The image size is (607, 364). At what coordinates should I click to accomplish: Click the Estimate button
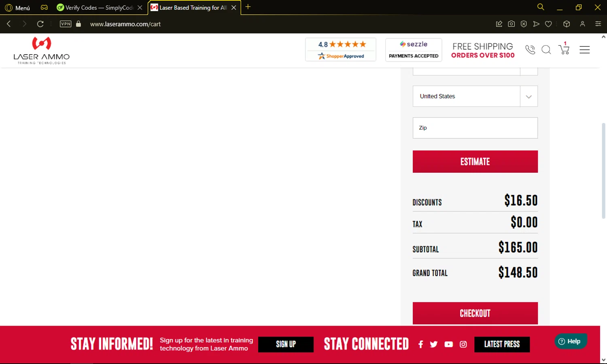(x=475, y=161)
